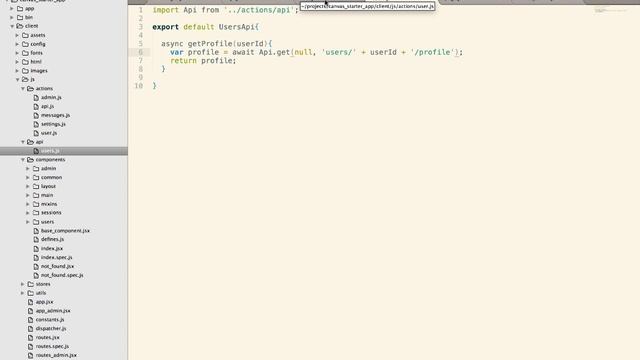Collapse the components folder arrow
Viewport: 640px width, 360px height.
tap(22, 160)
